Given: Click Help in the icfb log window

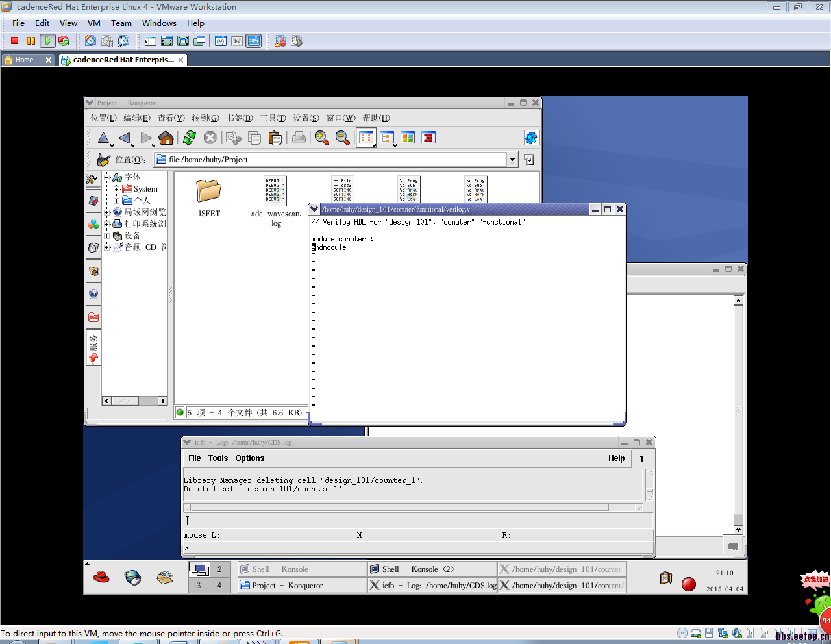Looking at the screenshot, I should coord(616,458).
